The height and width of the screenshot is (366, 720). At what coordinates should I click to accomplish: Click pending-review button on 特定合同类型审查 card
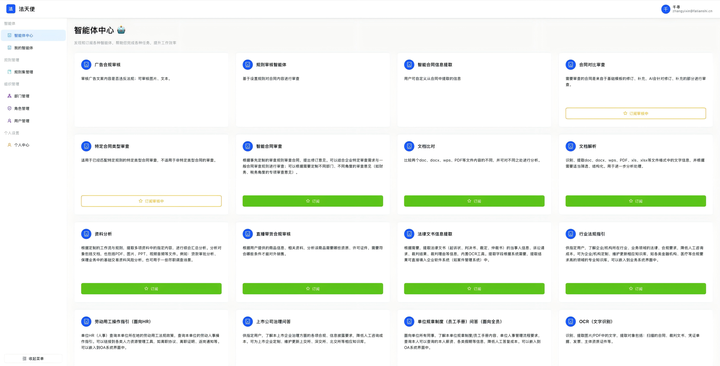click(x=152, y=201)
